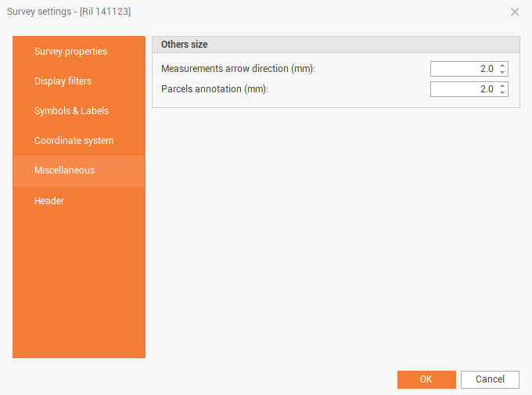Click the Measurements arrow direction input field
The image size is (532, 395).
[x=463, y=69]
